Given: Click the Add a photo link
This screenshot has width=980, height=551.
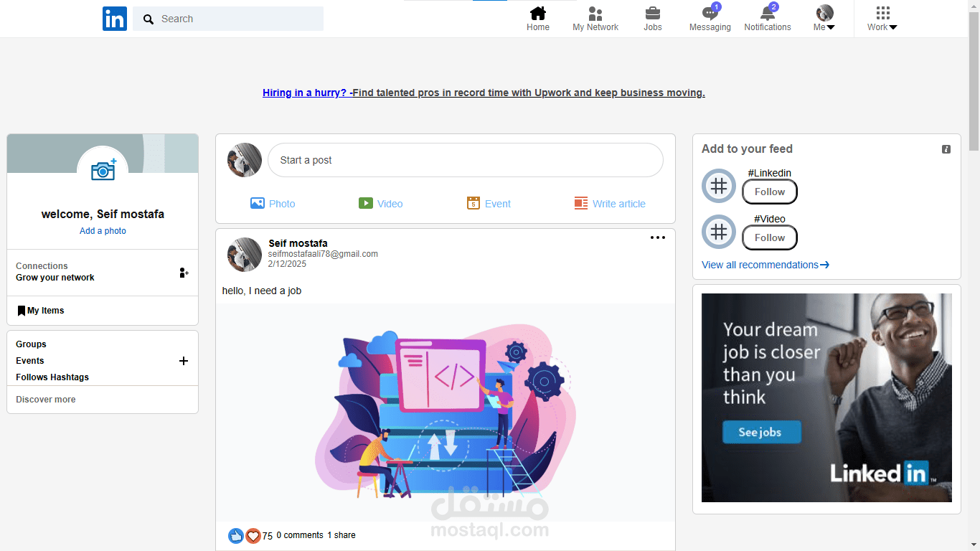Looking at the screenshot, I should pos(103,231).
